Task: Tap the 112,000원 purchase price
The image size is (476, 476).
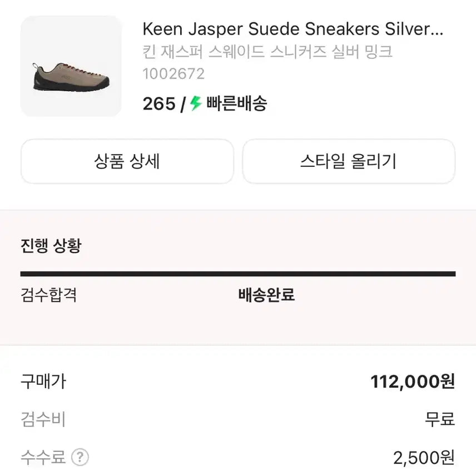Action: pos(413,381)
